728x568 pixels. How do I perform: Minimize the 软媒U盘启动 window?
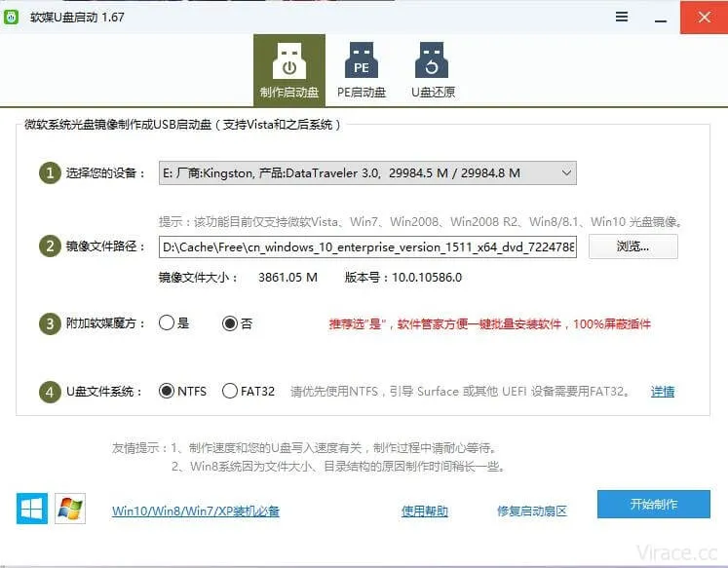point(661,20)
